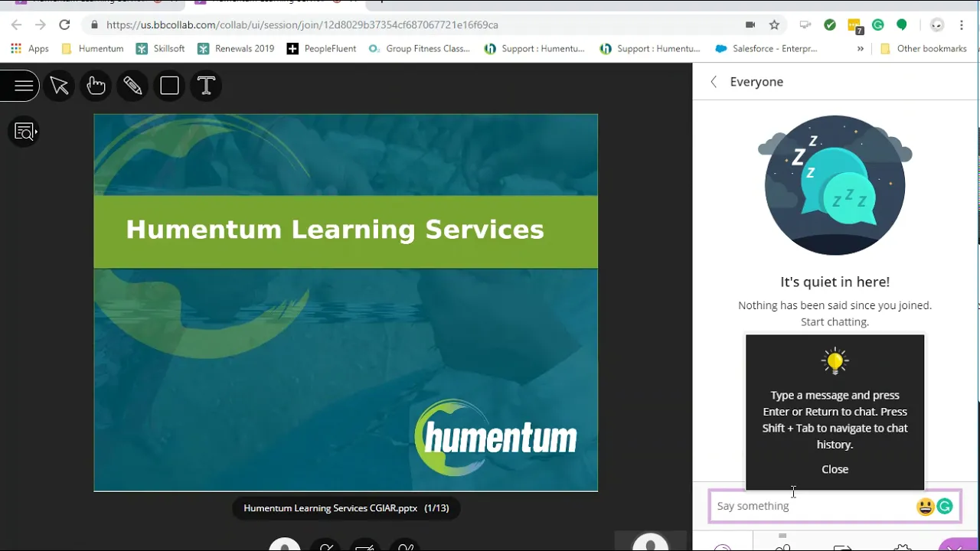980x551 pixels.
Task: Select the Pencil drawing tool
Action: coord(132,86)
